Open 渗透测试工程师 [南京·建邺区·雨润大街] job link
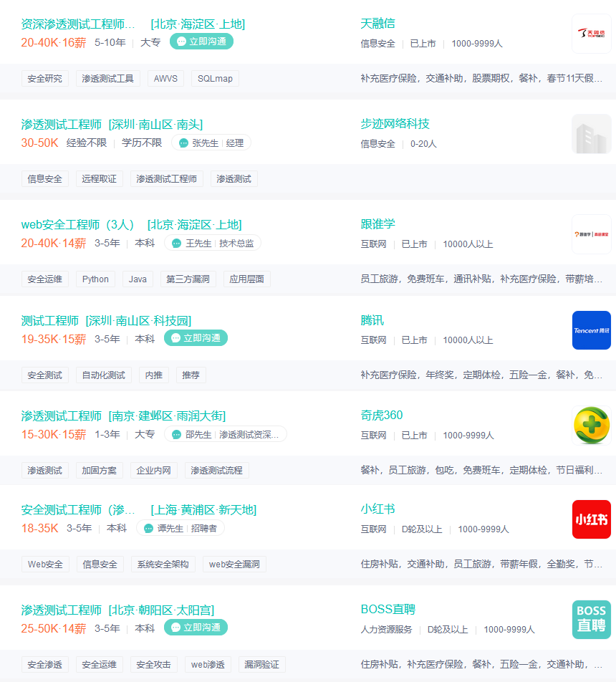The width and height of the screenshot is (616, 682). coord(123,416)
